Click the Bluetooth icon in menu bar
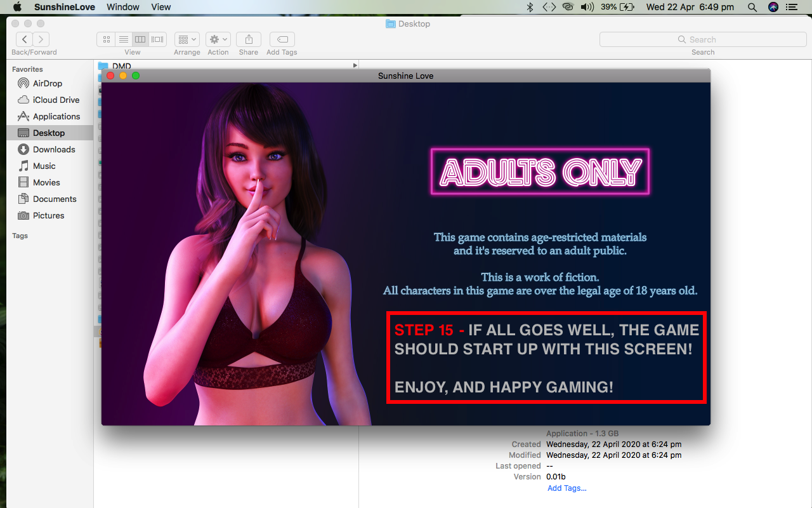The image size is (812, 508). 530,7
